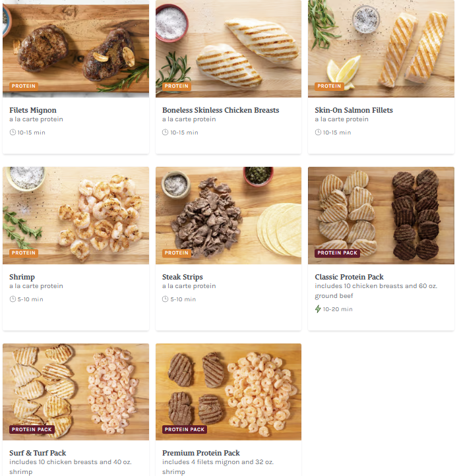The image size is (461, 476).
Task: Click the clock icon under Boneless Skinless Chicken Breasts
Action: coord(165,133)
